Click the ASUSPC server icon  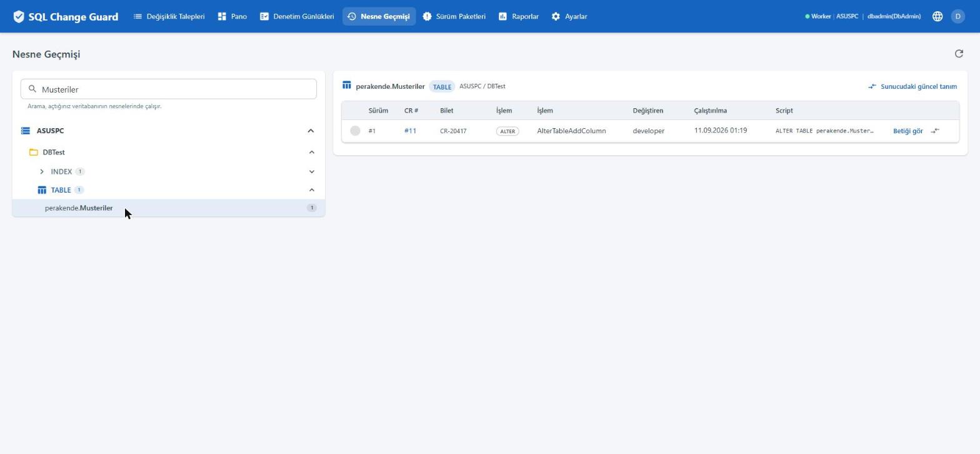pyautogui.click(x=26, y=131)
